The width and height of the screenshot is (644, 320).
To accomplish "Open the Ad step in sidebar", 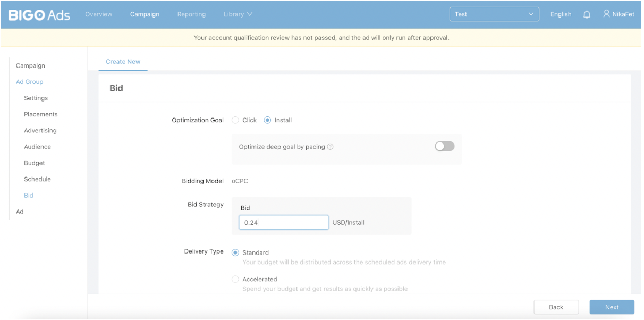I will coord(20,212).
